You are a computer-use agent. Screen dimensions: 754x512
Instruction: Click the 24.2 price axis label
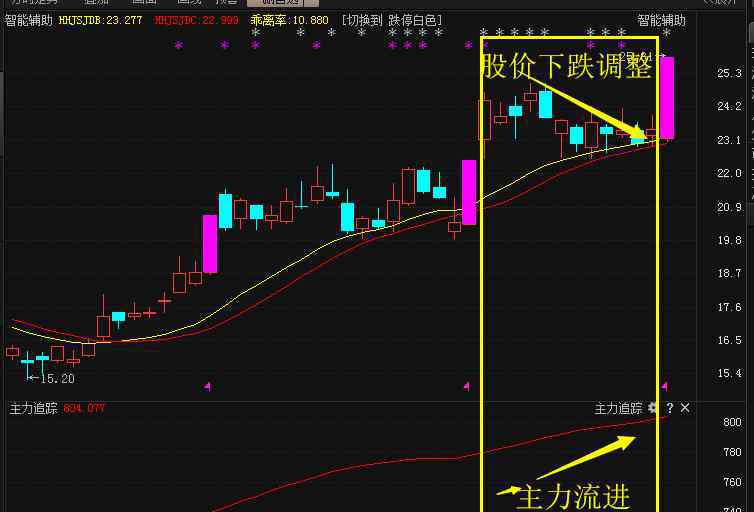(729, 106)
